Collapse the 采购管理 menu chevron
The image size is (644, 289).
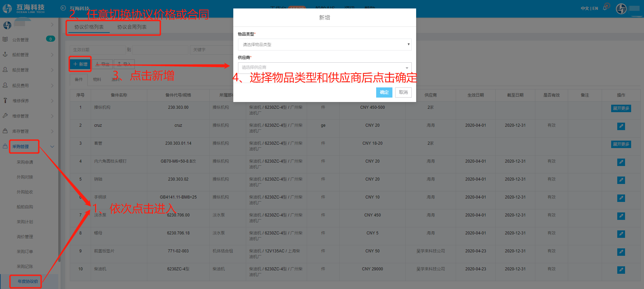point(52,146)
